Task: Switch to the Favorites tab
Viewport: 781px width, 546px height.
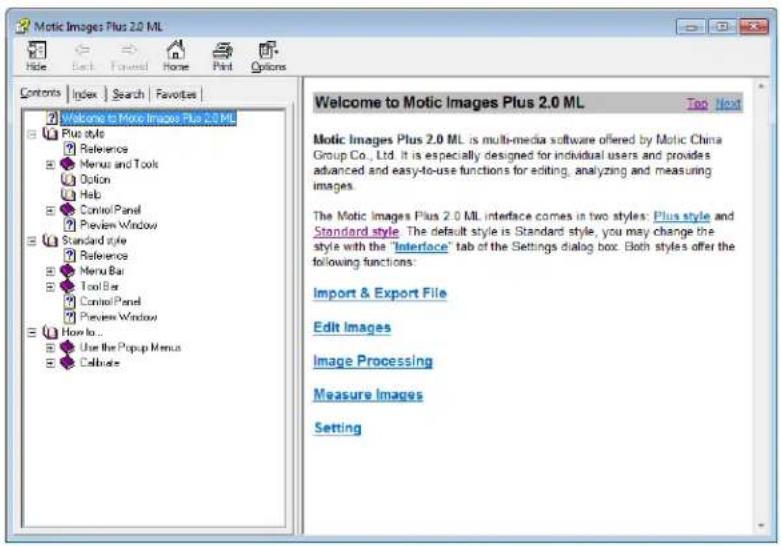Action: 176,94
